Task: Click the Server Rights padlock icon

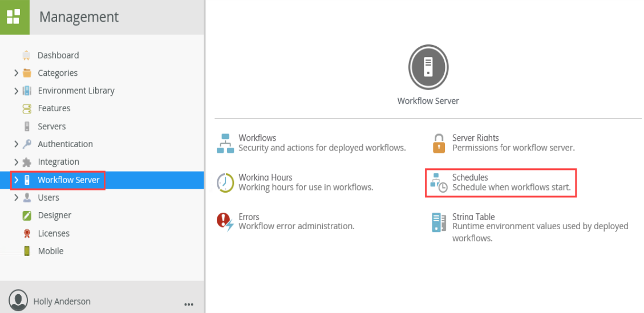Action: coord(439,143)
